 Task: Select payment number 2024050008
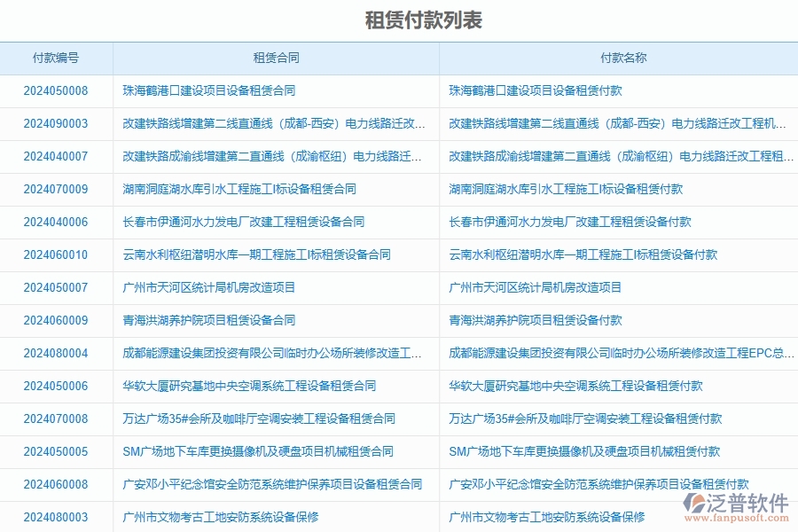[x=55, y=90]
